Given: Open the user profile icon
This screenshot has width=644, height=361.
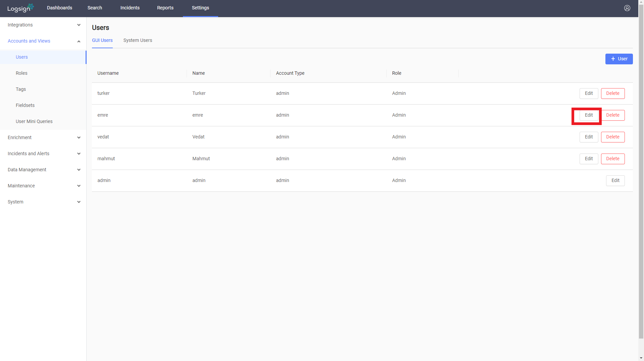Looking at the screenshot, I should (x=627, y=8).
